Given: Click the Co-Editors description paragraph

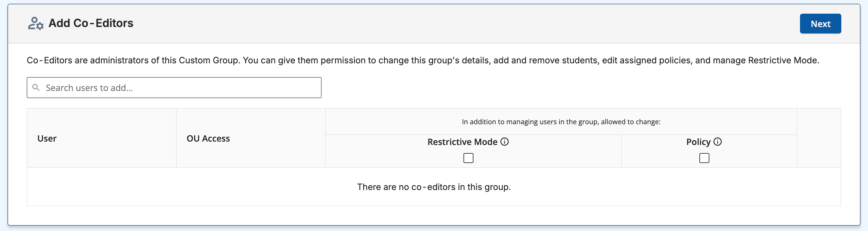Looking at the screenshot, I should 423,60.
